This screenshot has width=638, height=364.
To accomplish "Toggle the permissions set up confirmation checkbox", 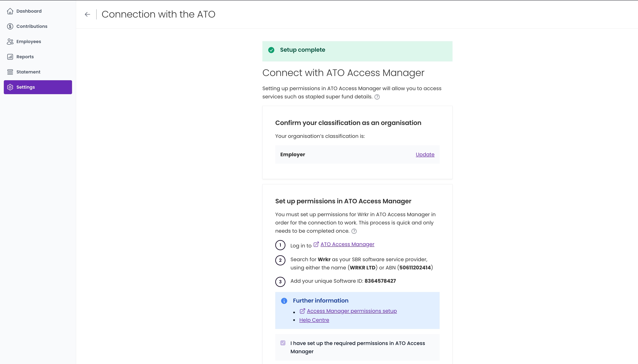I will 283,343.
